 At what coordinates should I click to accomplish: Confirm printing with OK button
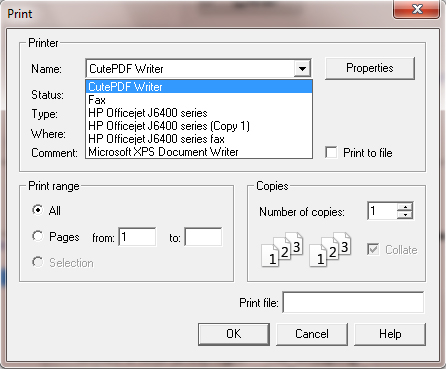(x=234, y=334)
